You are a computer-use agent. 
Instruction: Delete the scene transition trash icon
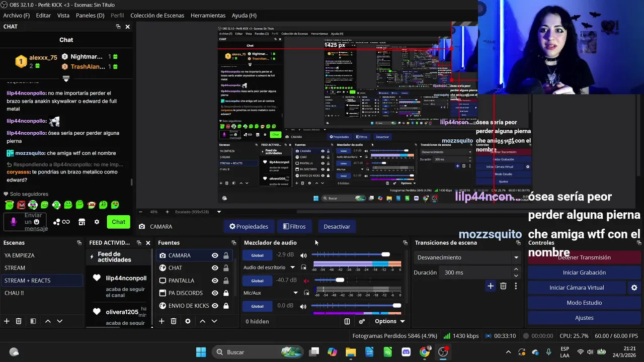(x=503, y=286)
